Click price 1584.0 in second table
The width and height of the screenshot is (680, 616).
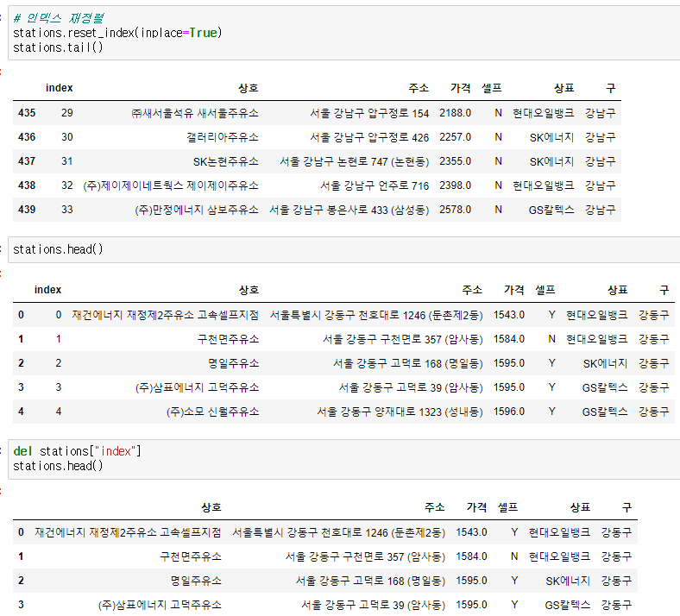pyautogui.click(x=508, y=339)
